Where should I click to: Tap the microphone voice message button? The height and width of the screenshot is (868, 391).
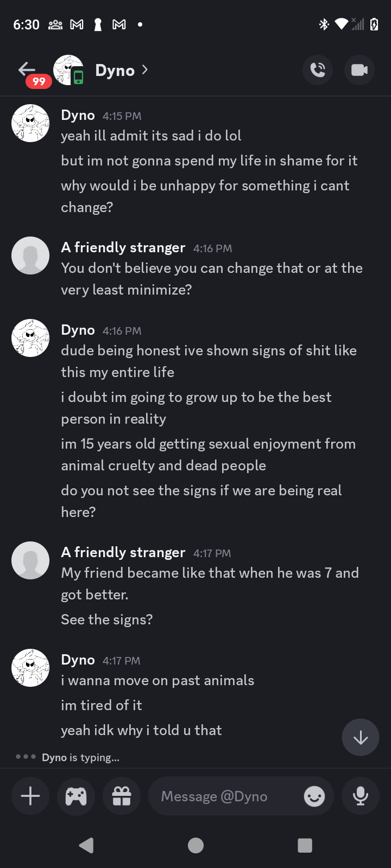(x=360, y=796)
